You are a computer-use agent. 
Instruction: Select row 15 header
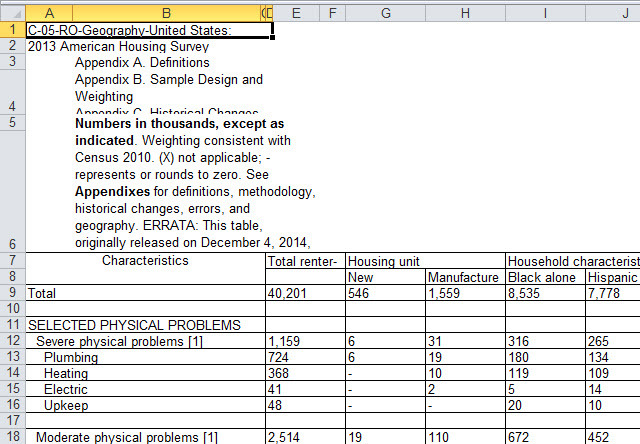(x=13, y=388)
